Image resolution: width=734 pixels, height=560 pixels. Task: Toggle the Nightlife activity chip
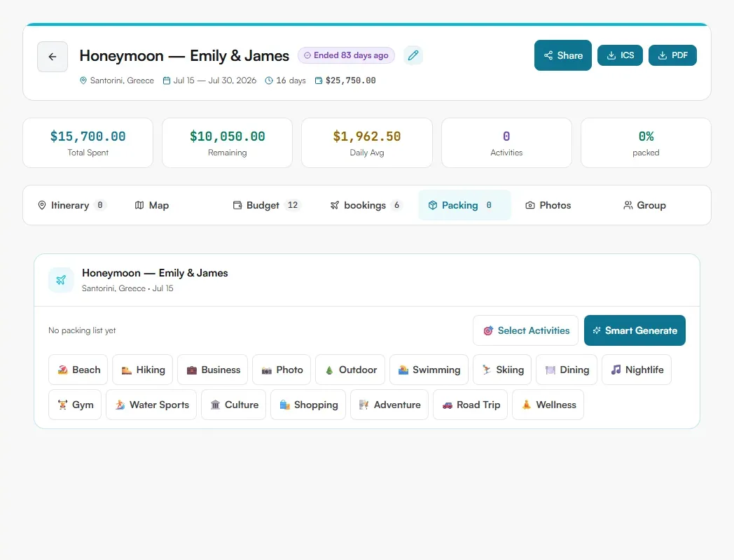(x=637, y=370)
